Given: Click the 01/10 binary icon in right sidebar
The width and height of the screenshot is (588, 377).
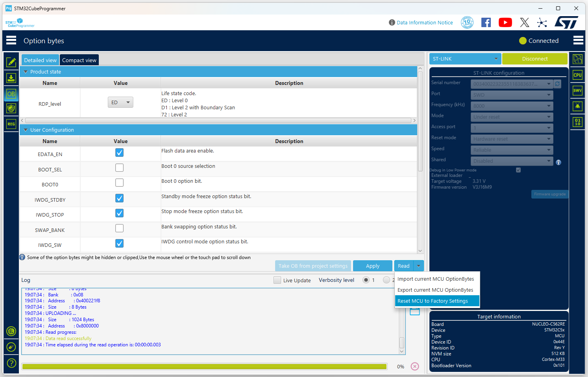Looking at the screenshot, I should point(577,122).
